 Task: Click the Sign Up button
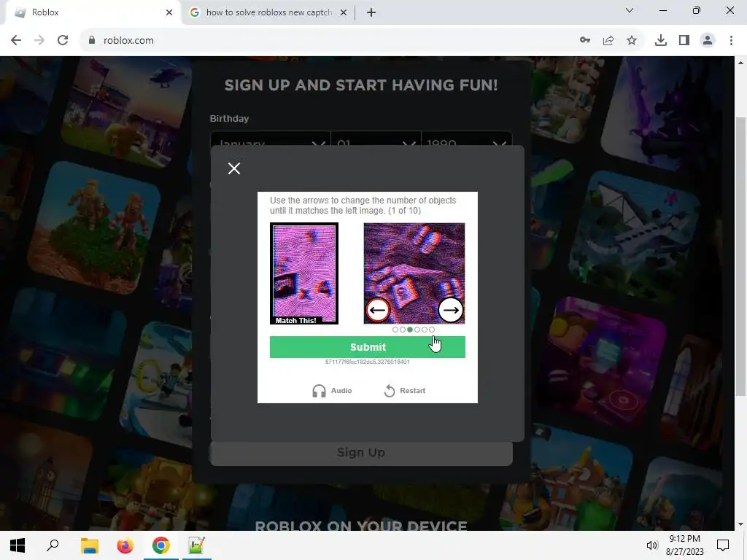click(361, 453)
